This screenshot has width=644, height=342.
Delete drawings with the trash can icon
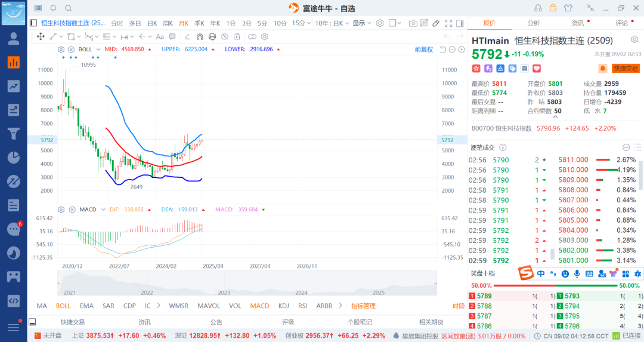click(237, 36)
